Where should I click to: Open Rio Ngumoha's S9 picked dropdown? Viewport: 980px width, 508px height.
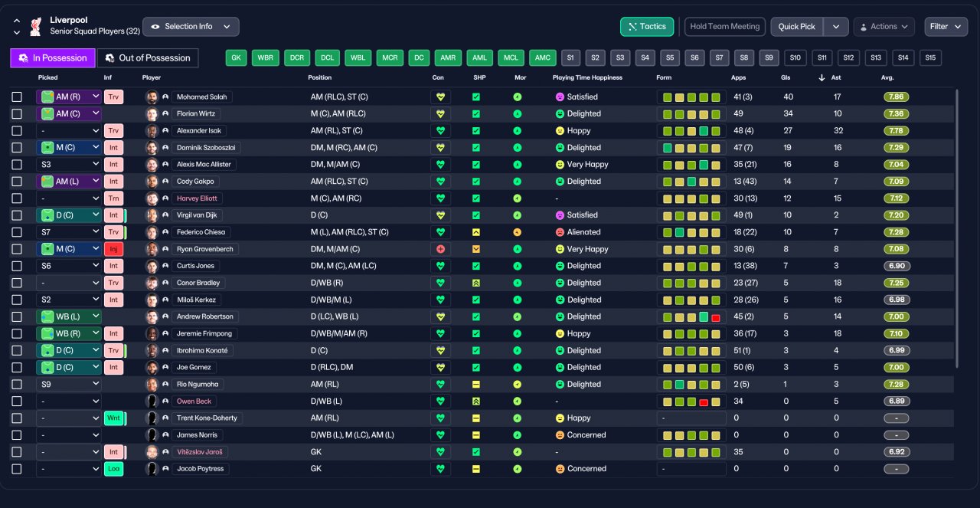69,384
